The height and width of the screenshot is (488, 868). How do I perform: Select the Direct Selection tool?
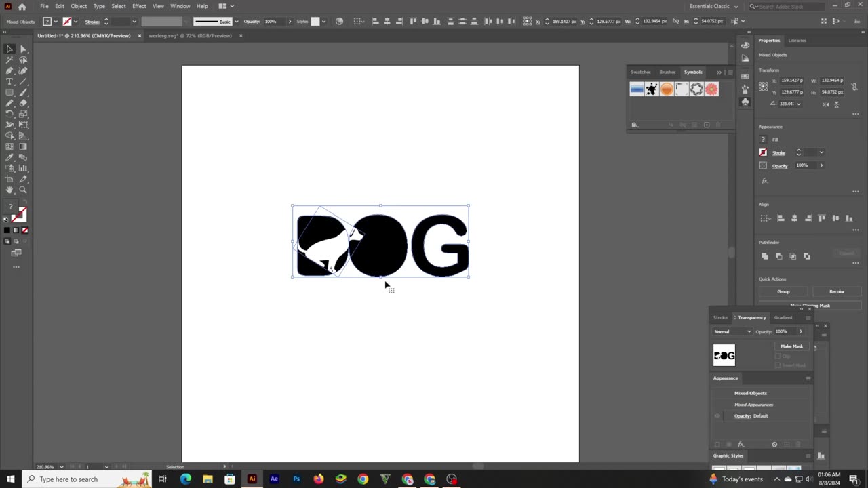click(x=23, y=49)
